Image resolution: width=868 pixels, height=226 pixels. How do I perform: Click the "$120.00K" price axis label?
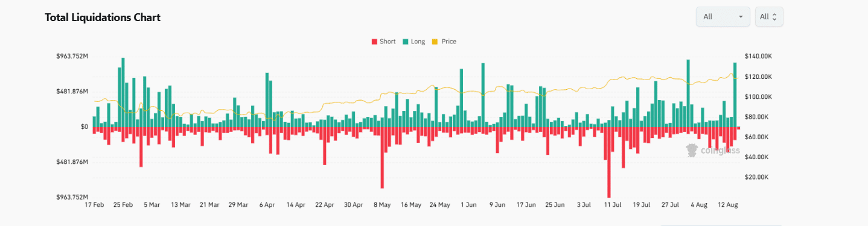(x=758, y=77)
